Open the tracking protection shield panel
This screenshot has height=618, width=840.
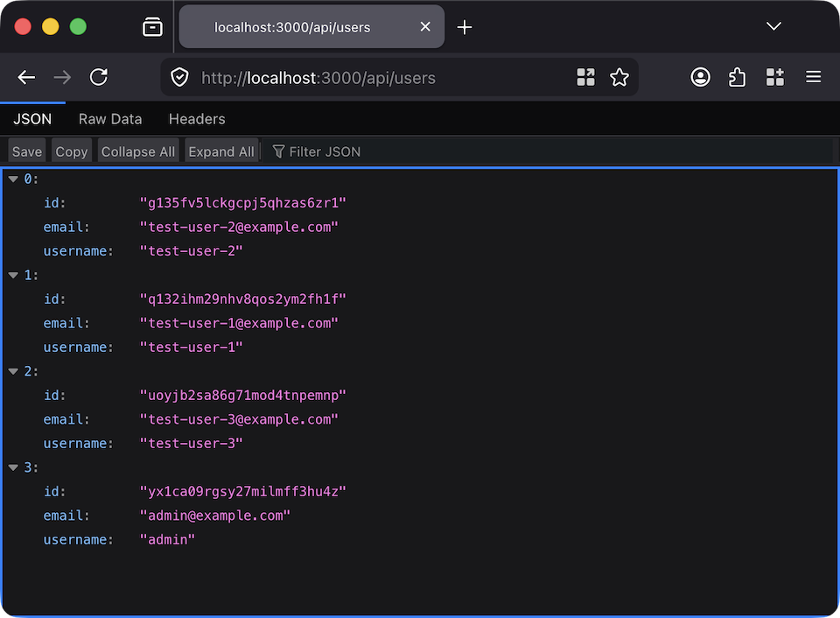(x=178, y=77)
